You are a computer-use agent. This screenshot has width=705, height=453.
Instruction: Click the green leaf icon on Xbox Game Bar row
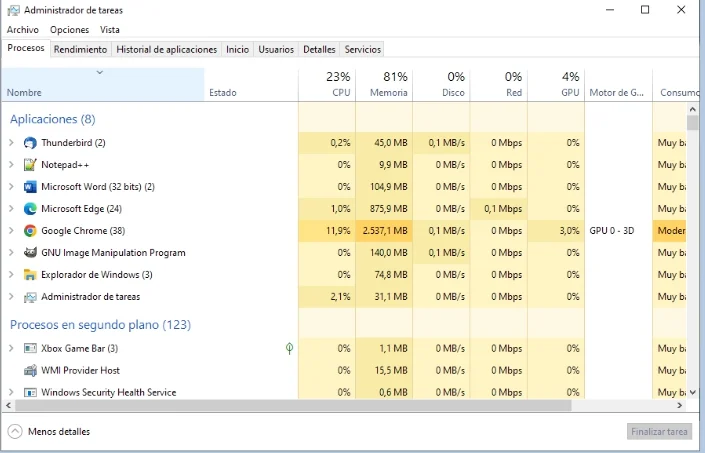(290, 348)
